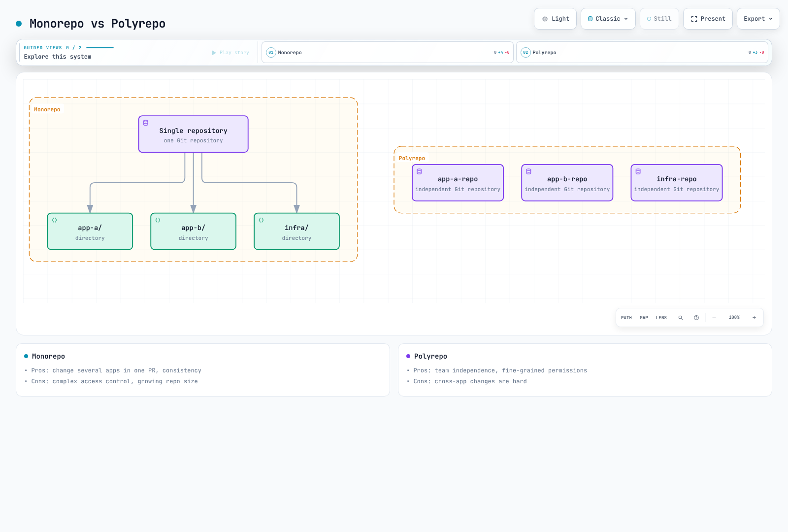This screenshot has width=788, height=532.
Task: Click the Monorepo heading in bottom panel
Action: coord(48,356)
